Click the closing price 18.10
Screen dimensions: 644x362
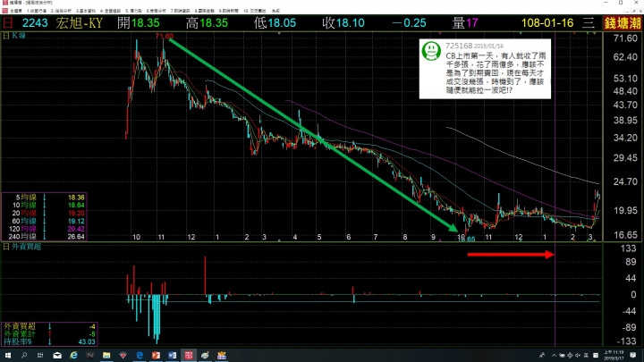coord(350,23)
